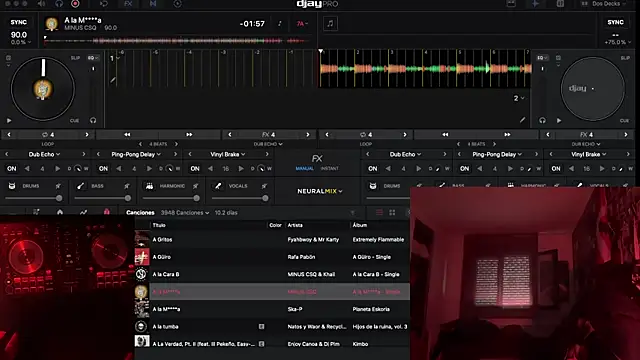
Task: Toggle deck 1 Ping-Pong Delay ON
Action: click(x=103, y=169)
